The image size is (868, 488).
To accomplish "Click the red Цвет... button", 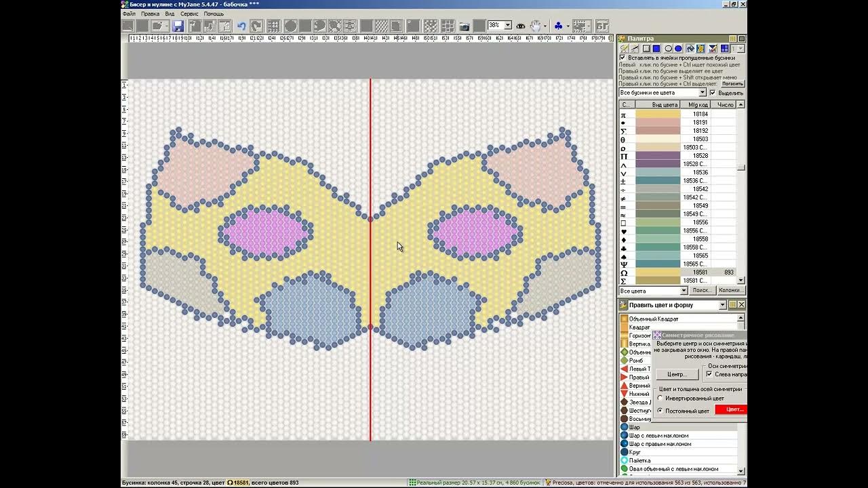I will click(x=731, y=409).
